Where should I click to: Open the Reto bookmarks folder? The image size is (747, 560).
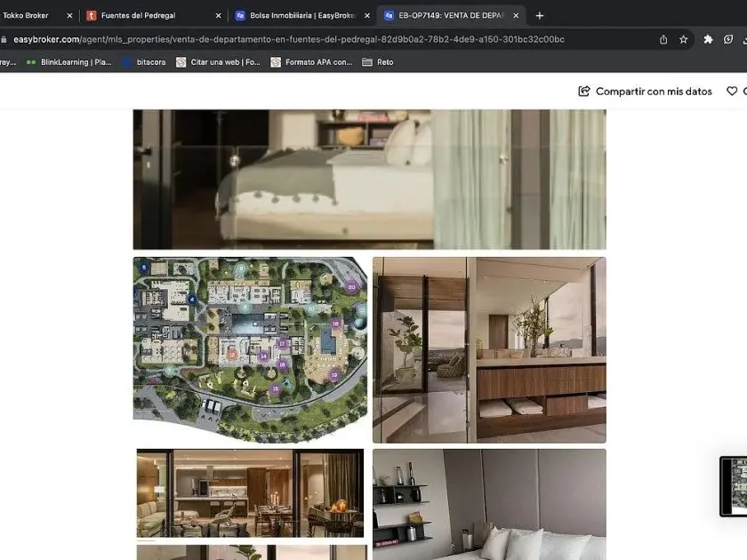pyautogui.click(x=378, y=62)
